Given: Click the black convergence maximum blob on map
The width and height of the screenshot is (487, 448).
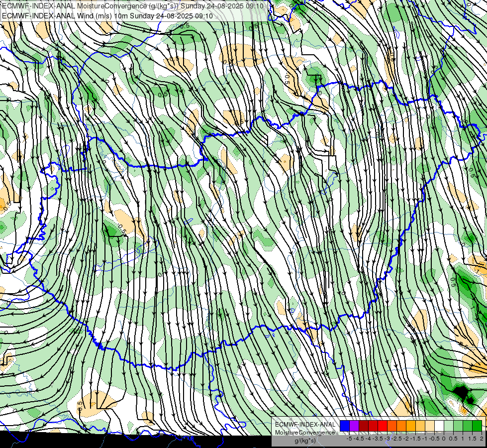Looking at the screenshot, I should pos(461,392).
